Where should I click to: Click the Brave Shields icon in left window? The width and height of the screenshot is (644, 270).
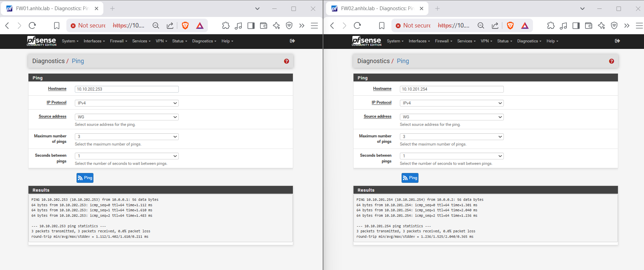pyautogui.click(x=185, y=25)
